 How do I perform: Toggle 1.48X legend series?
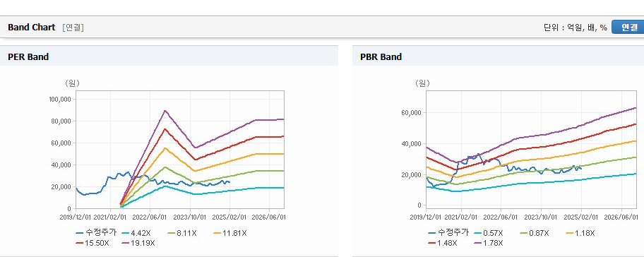click(x=442, y=243)
